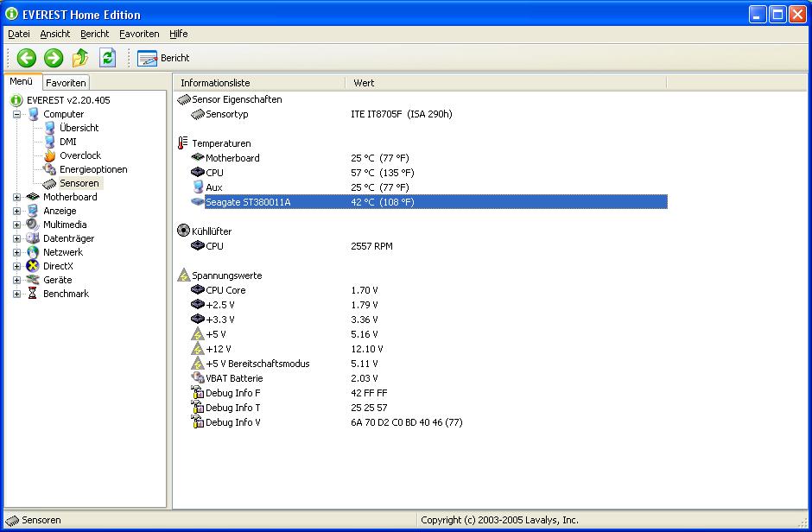Click the Benchmark hourglass icon

tap(33, 294)
